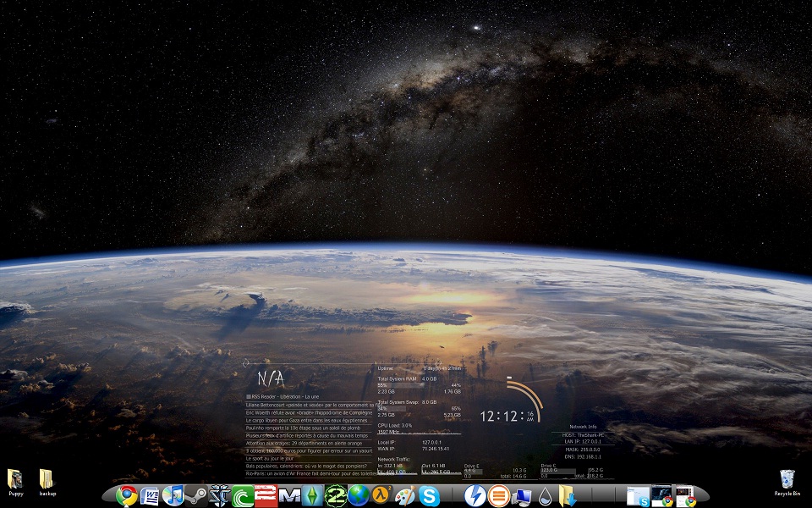This screenshot has height=508, width=812.
Task: Click the Drive E usage bar
Action: [x=473, y=471]
